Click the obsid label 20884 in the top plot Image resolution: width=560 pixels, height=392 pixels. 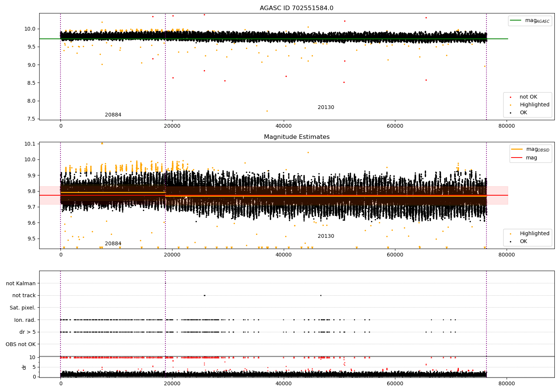point(113,115)
